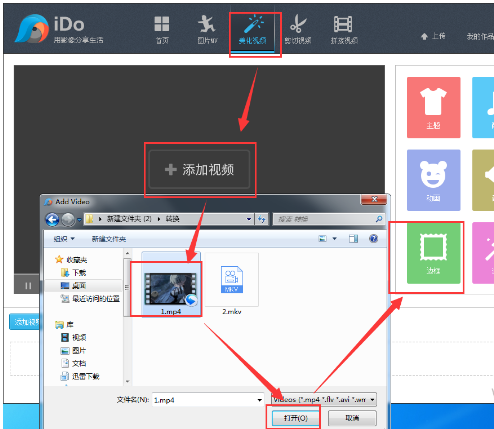Select the olive speaker tile
The width and height of the screenshot is (494, 429).
point(483,180)
